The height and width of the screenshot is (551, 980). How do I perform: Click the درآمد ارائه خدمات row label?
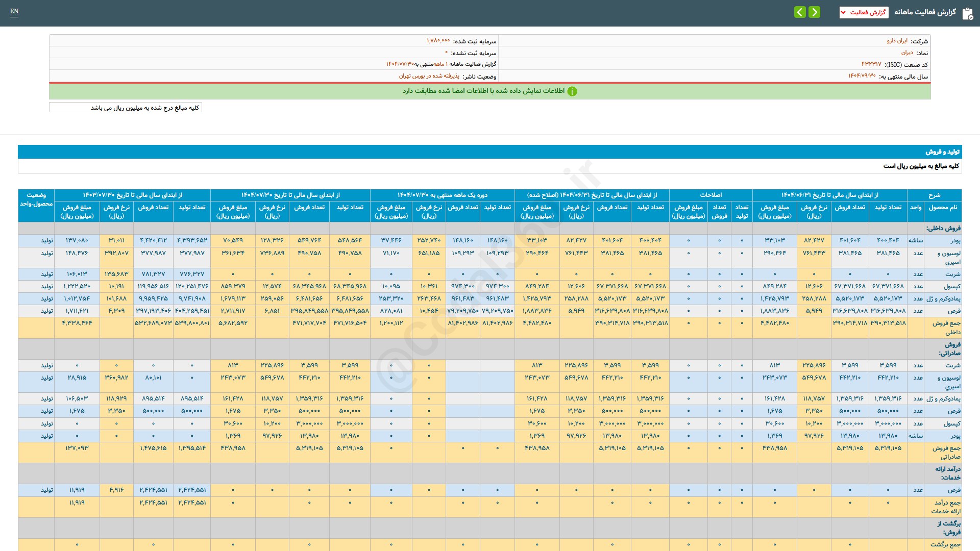pos(947,473)
